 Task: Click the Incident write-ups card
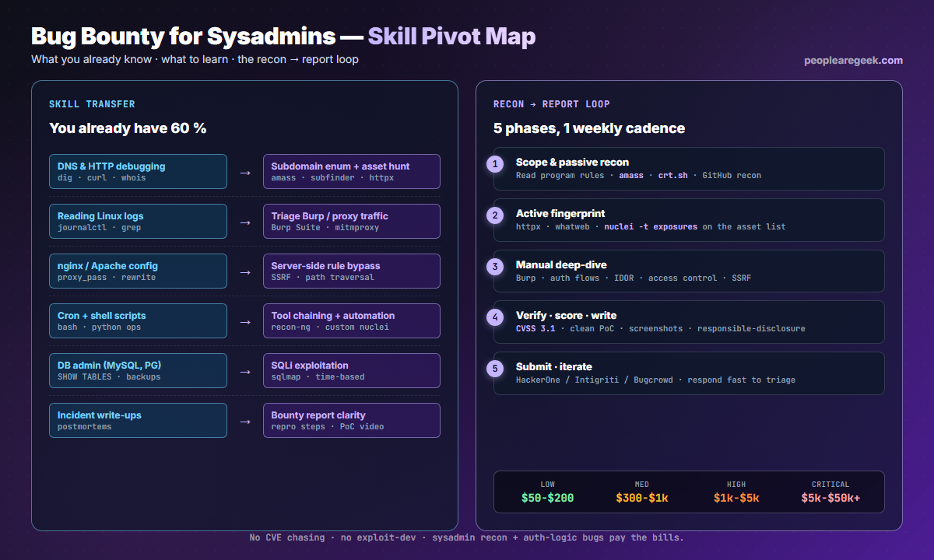pyautogui.click(x=138, y=420)
